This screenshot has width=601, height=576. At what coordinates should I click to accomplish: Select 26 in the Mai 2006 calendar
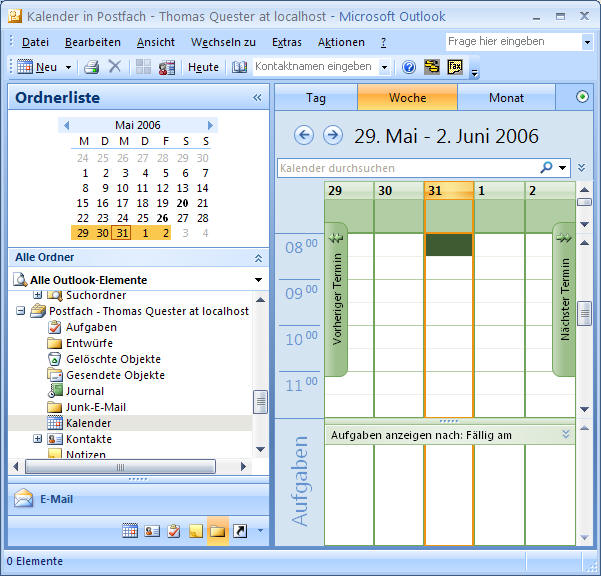[x=163, y=218]
